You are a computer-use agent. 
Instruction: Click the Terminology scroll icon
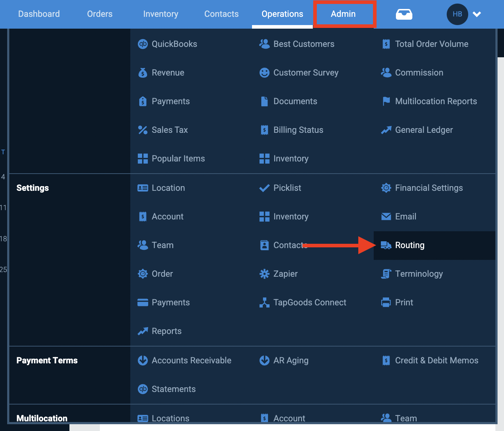(x=386, y=274)
